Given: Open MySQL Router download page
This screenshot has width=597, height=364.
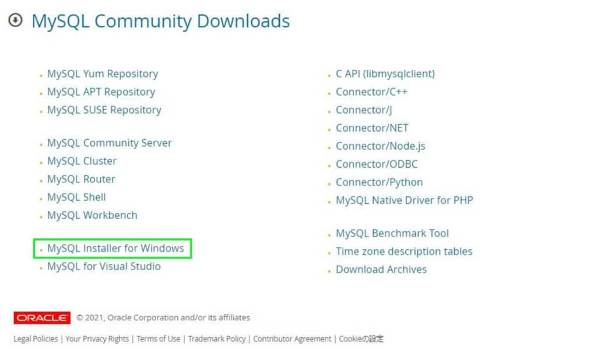Looking at the screenshot, I should (x=80, y=179).
